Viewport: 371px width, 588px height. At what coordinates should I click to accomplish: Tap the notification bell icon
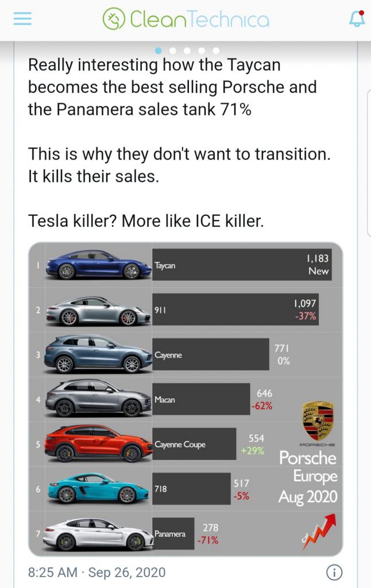click(x=357, y=18)
